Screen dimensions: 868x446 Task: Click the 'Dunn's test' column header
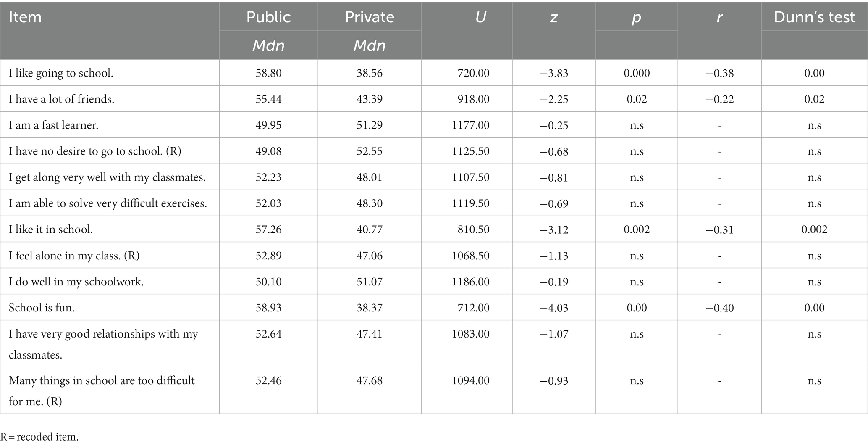click(x=814, y=17)
